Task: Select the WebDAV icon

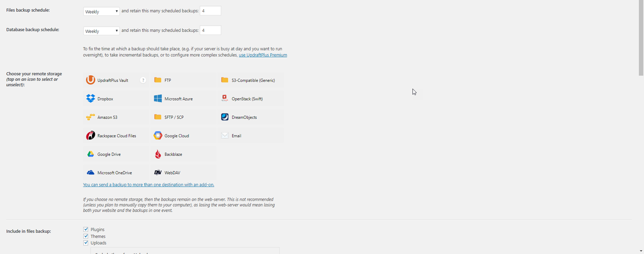Action: [158, 173]
